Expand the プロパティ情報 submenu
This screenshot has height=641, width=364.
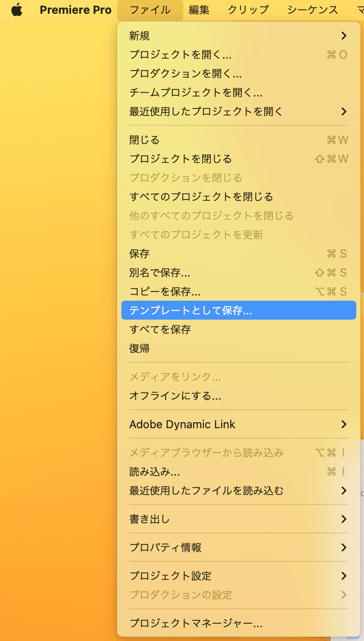(x=239, y=547)
